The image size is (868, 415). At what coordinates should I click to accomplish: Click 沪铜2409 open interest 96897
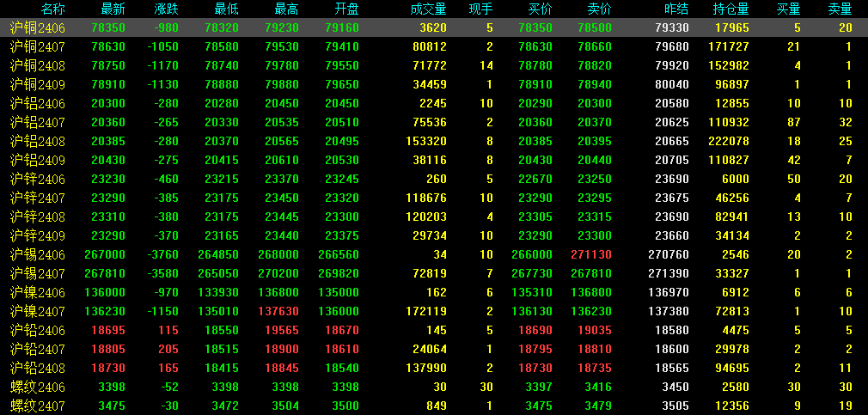(732, 85)
